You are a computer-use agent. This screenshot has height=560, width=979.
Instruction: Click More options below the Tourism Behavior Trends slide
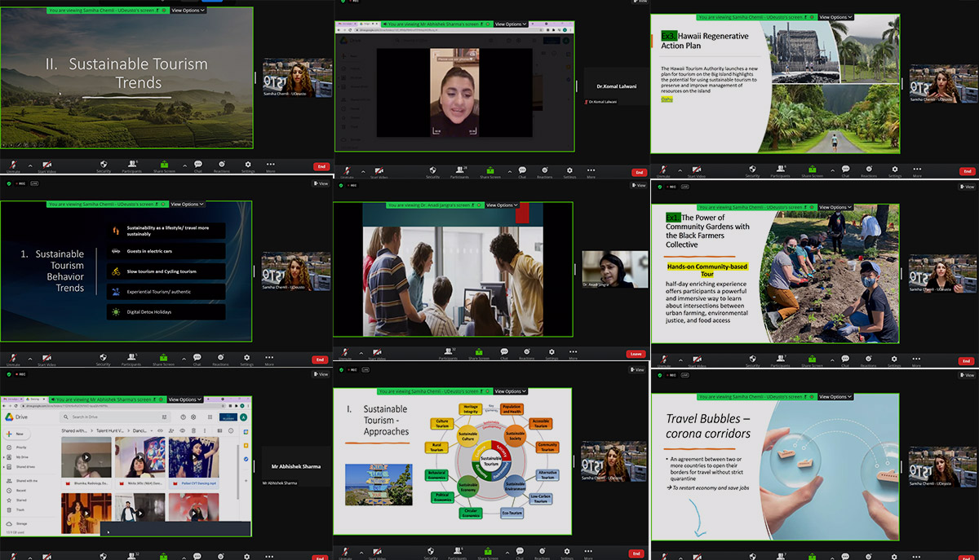click(x=269, y=359)
